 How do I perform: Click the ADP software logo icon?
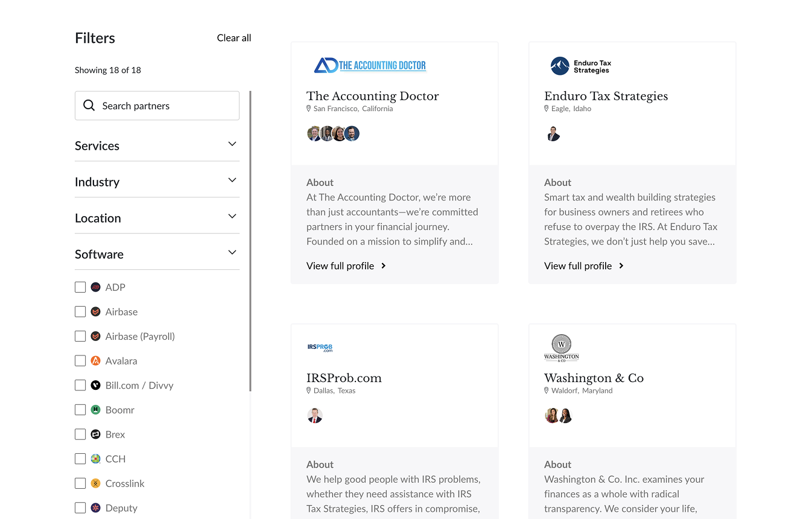click(95, 287)
